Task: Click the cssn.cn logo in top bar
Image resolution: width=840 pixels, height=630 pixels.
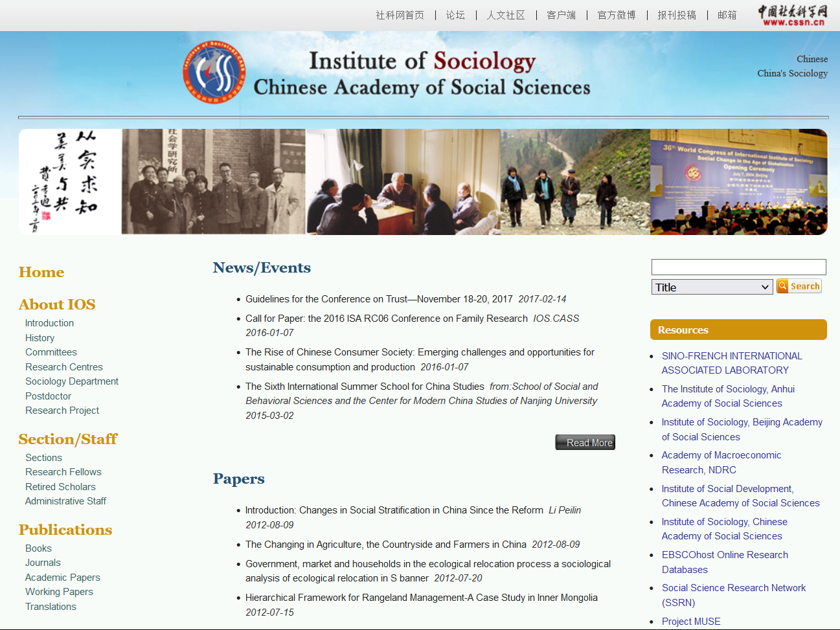Action: tap(793, 15)
